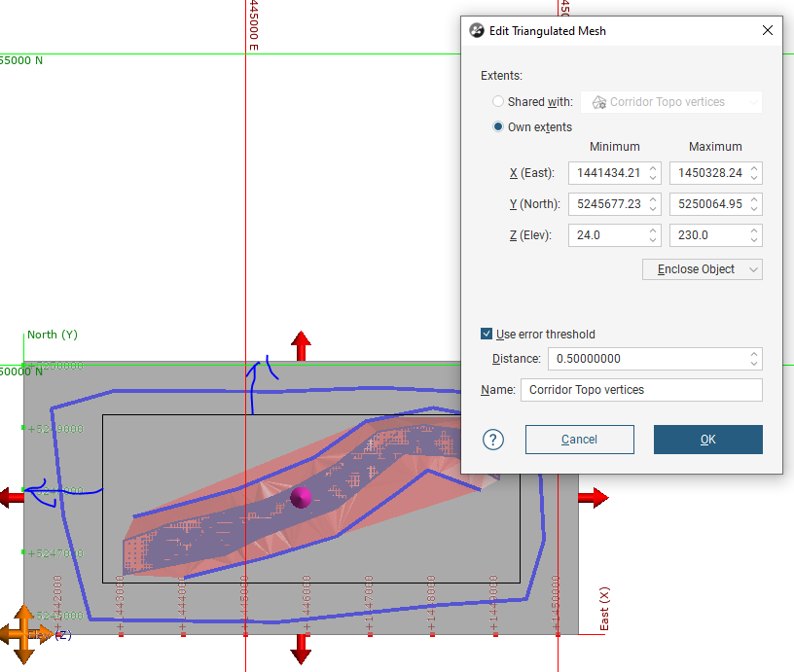Uncheck Use error threshold checkbox
This screenshot has width=794, height=672.
[x=487, y=335]
